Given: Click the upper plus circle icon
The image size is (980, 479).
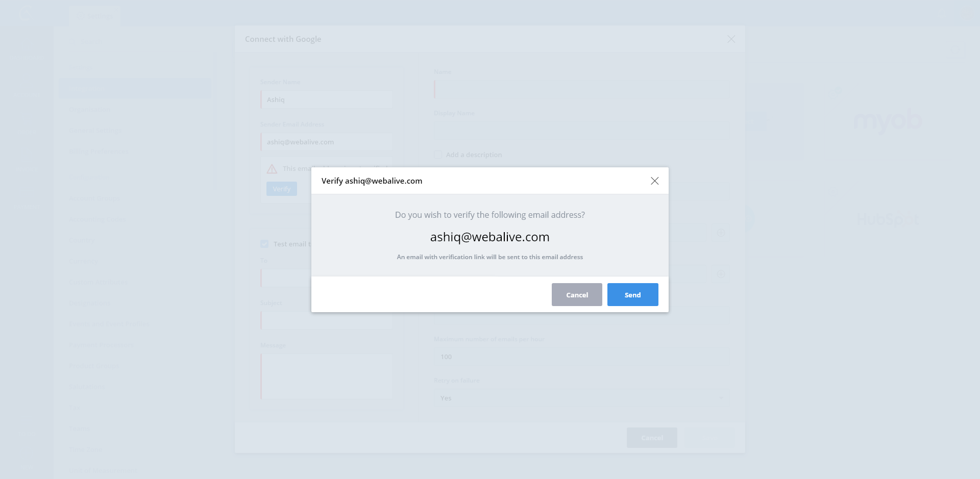Looking at the screenshot, I should pyautogui.click(x=721, y=233).
